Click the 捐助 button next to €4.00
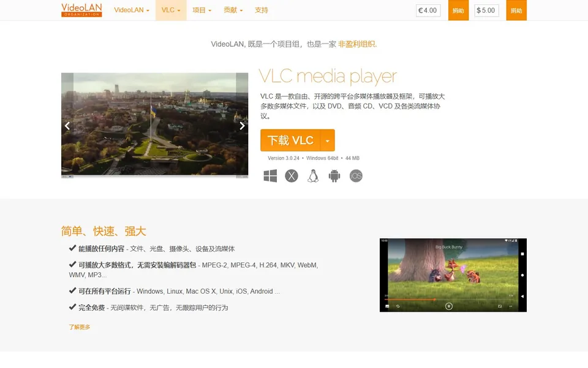 click(x=458, y=10)
